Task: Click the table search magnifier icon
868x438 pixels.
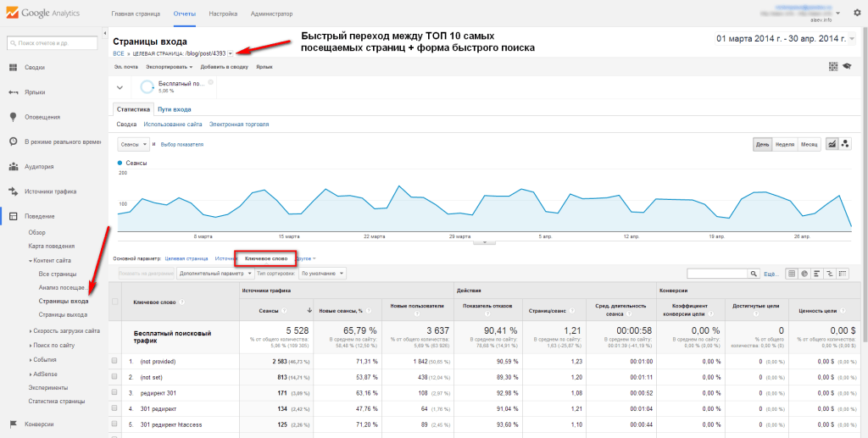Action: coord(753,274)
